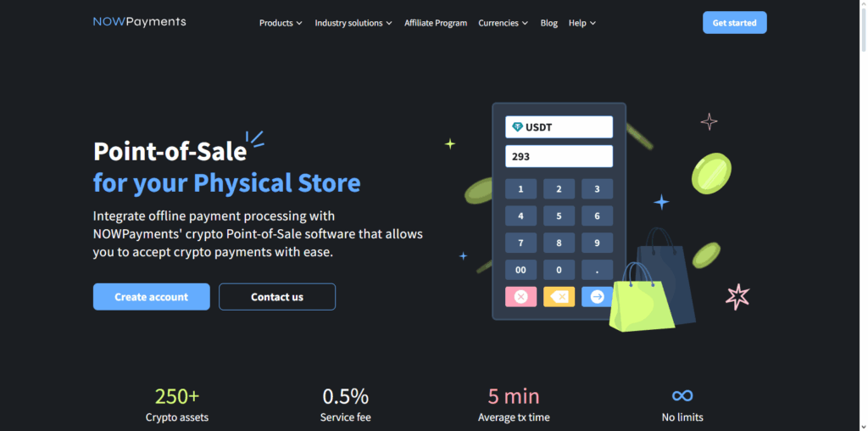Open the NOWPayments logo home link

click(x=140, y=22)
